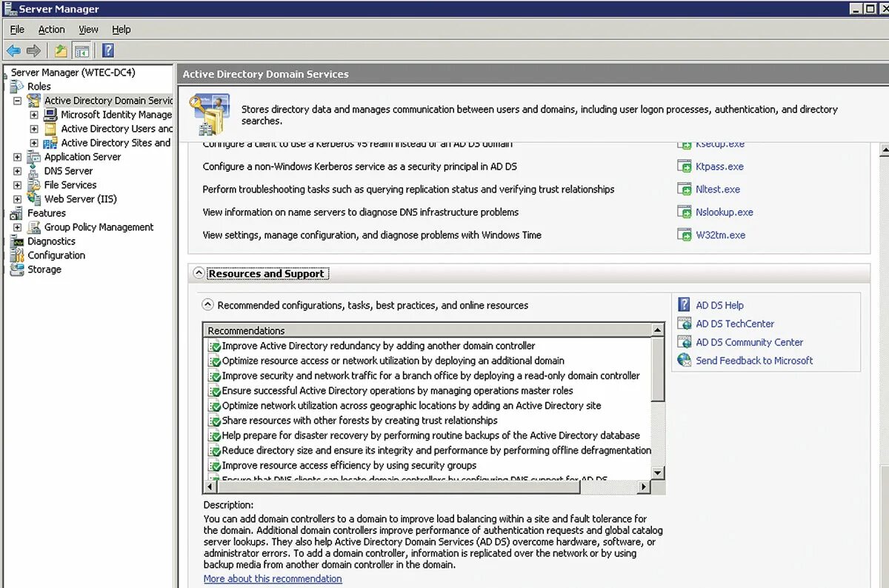The width and height of the screenshot is (889, 588).
Task: Click the Recommendations list scroll down arrow
Action: [658, 472]
